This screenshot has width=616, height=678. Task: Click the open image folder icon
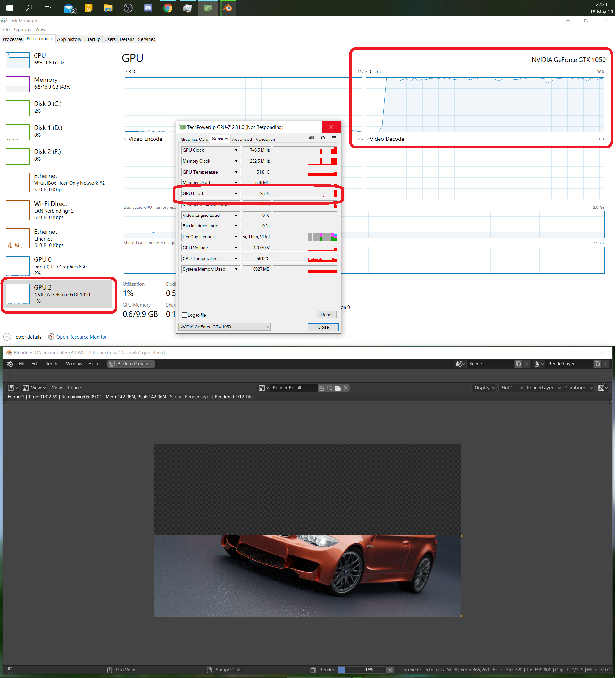338,388
